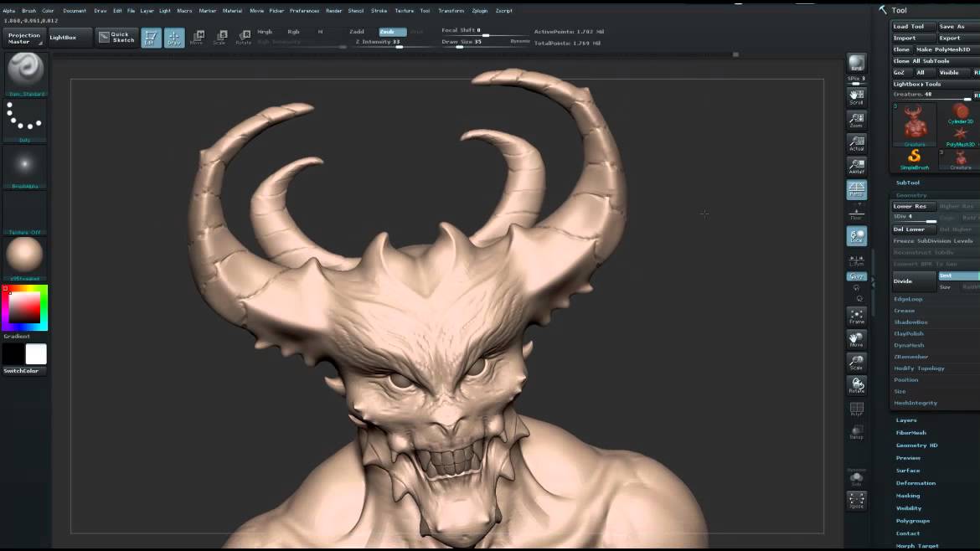Click the AAHalf view icon
This screenshot has height=551, width=980.
coord(856,166)
